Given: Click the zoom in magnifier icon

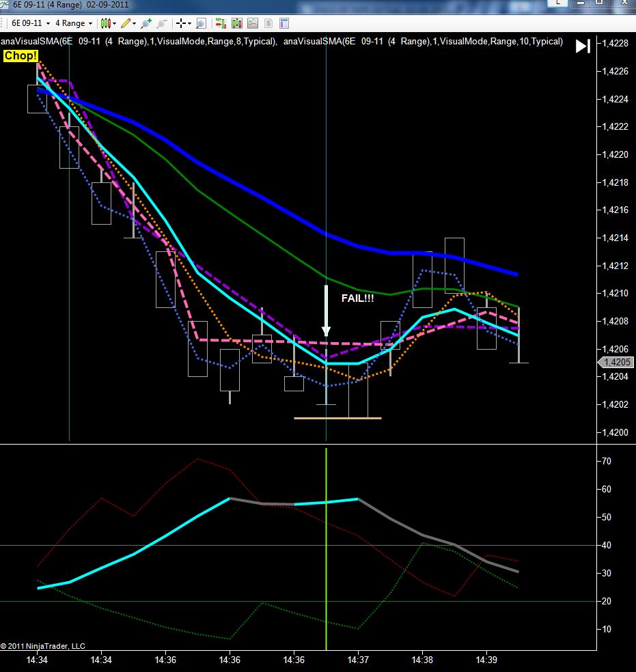Looking at the screenshot, I should pyautogui.click(x=146, y=23).
